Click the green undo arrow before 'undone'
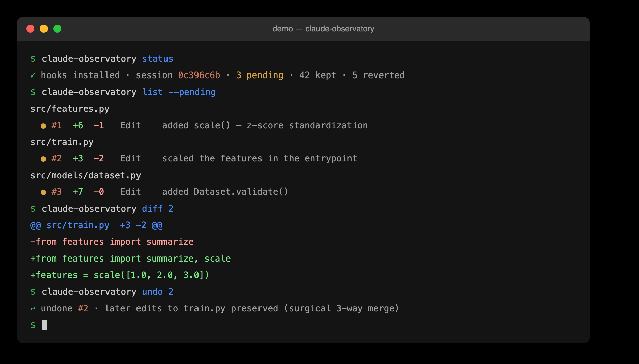The width and height of the screenshot is (639, 364). tap(33, 308)
